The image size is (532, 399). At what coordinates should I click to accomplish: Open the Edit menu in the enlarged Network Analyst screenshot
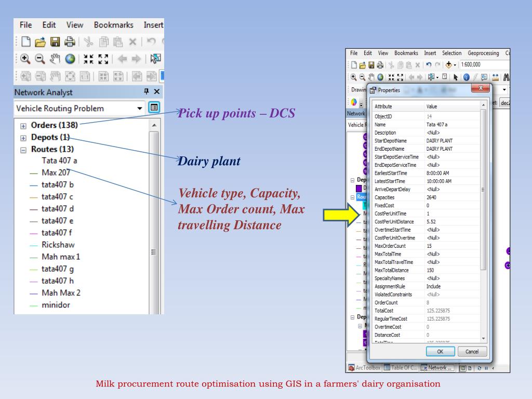(49, 25)
